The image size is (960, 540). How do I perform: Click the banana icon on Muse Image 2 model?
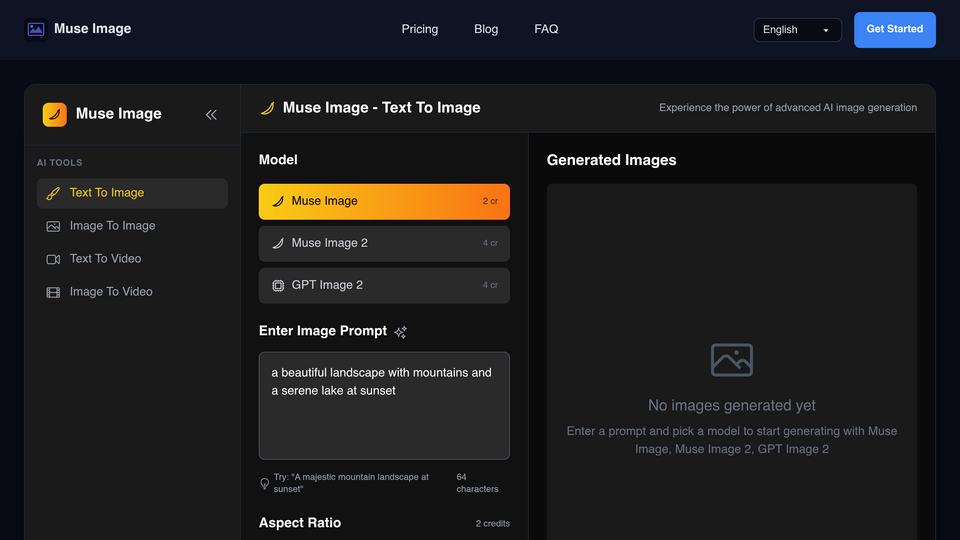pos(278,244)
